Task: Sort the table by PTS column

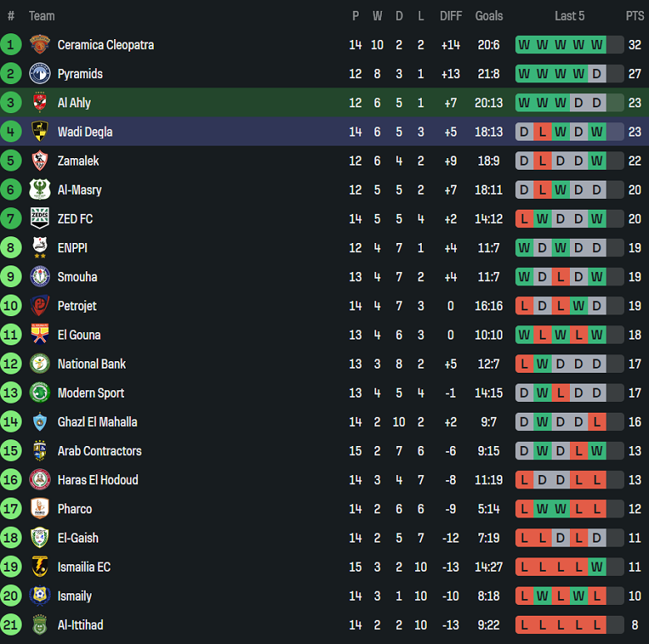Action: pyautogui.click(x=635, y=16)
